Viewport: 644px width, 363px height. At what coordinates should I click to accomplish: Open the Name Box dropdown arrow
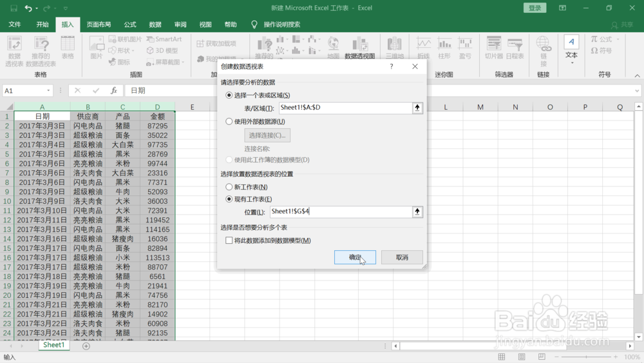[x=48, y=90]
